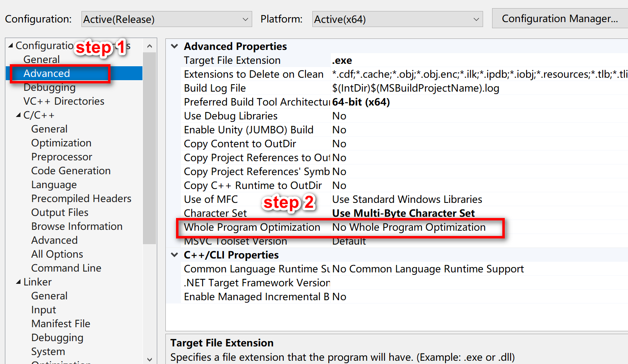The image size is (628, 364).
Task: Collapse the Linker tree node
Action: pyautogui.click(x=18, y=282)
